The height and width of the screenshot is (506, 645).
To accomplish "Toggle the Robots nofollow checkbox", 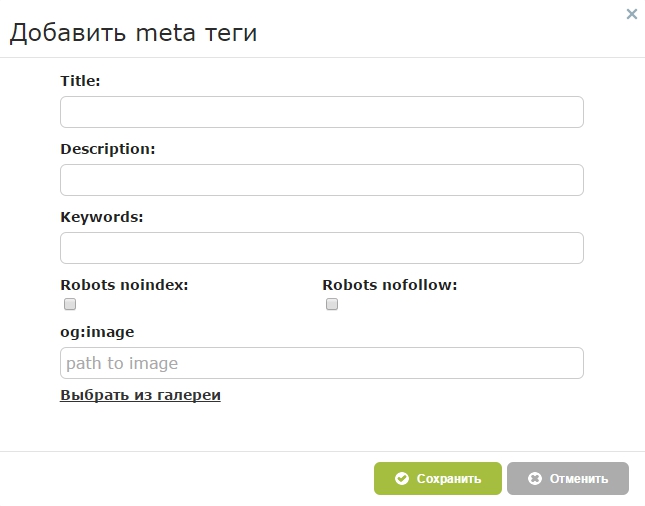I will [332, 304].
